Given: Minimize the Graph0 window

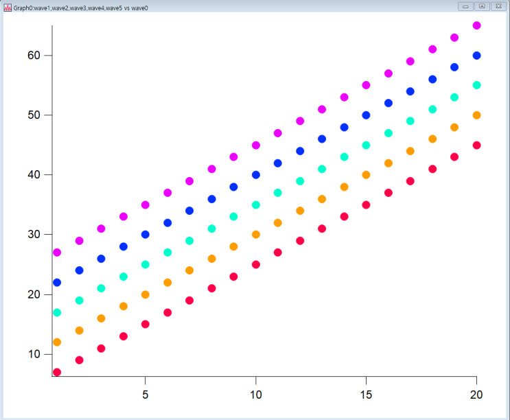Looking at the screenshot, I should point(465,6).
